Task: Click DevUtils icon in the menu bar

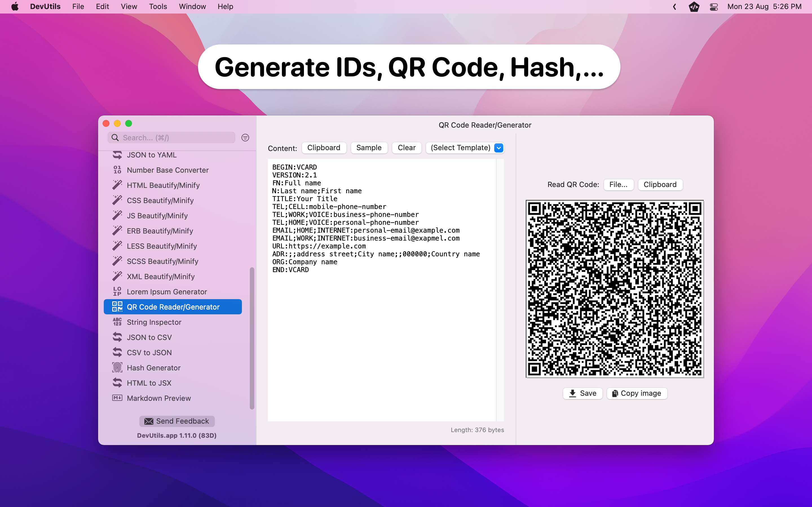Action: (x=694, y=7)
